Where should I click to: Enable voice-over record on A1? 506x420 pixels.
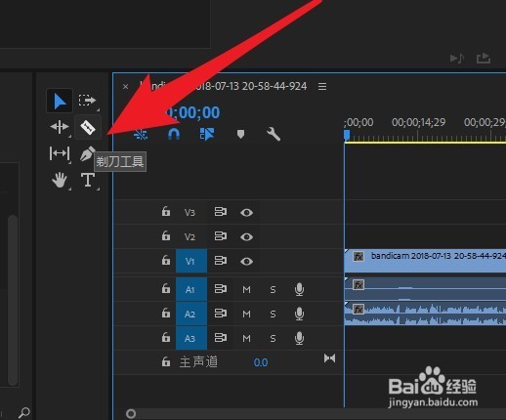(x=299, y=289)
